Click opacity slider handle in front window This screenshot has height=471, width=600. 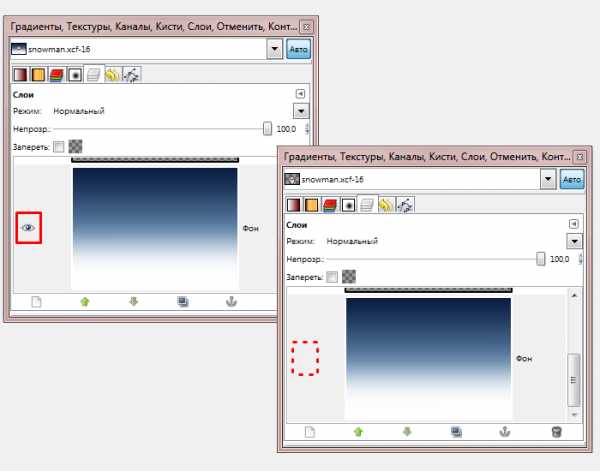[541, 259]
